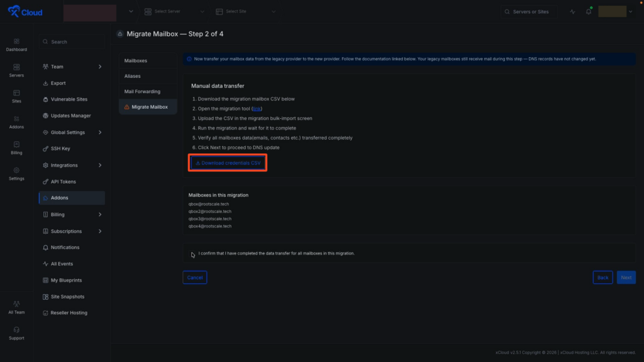Tick the data transfer confirmation checkbox
Image resolution: width=644 pixels, height=362 pixels.
[192, 254]
